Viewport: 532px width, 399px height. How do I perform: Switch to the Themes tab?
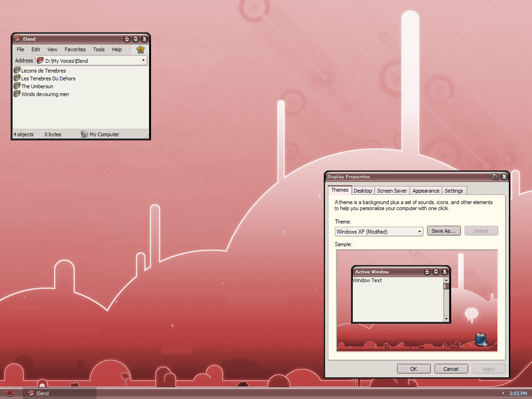[x=339, y=190]
